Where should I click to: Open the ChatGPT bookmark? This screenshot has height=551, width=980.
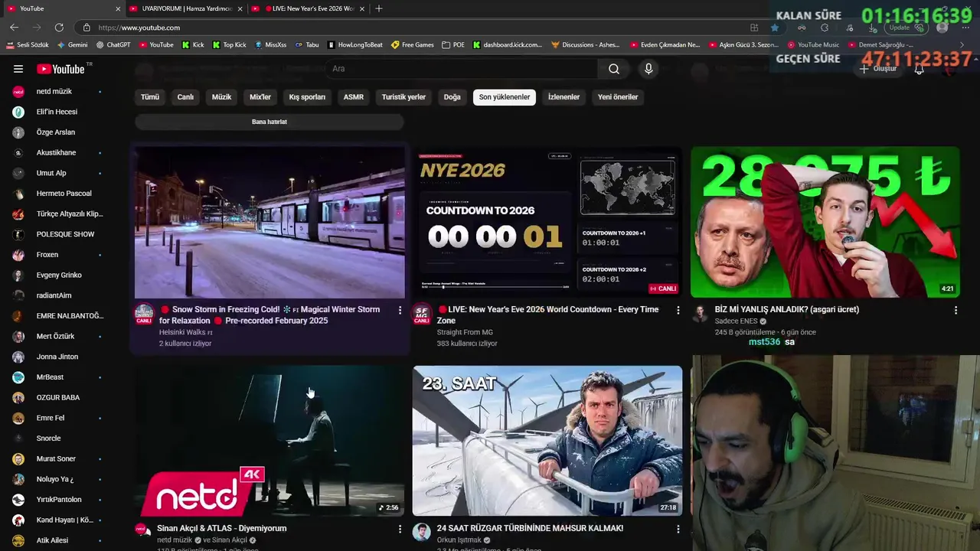[x=113, y=44]
